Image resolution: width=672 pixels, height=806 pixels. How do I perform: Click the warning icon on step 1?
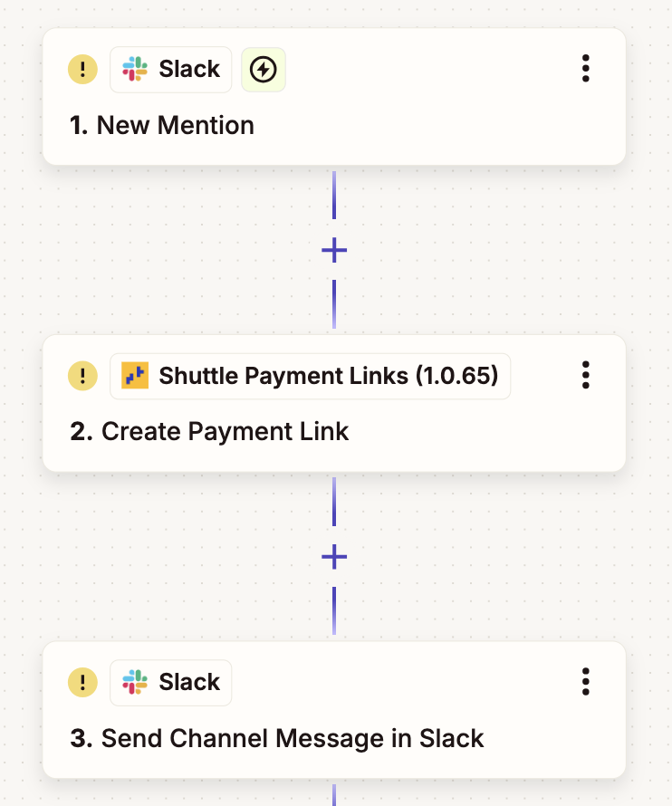click(x=82, y=69)
